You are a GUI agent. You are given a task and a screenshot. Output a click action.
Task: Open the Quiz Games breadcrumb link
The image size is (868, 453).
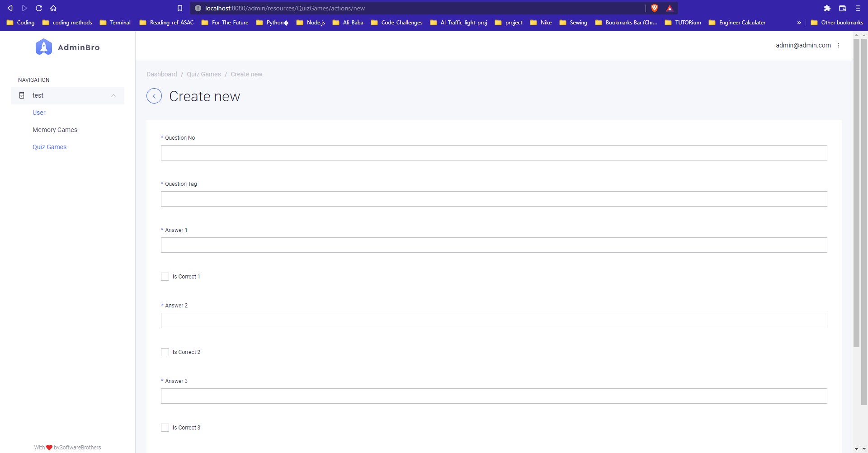pyautogui.click(x=204, y=74)
